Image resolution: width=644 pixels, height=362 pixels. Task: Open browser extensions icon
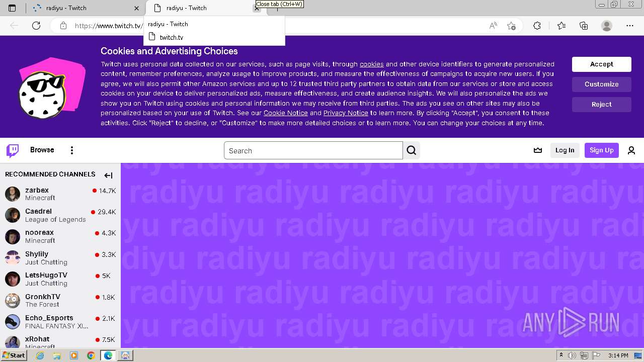click(x=537, y=26)
